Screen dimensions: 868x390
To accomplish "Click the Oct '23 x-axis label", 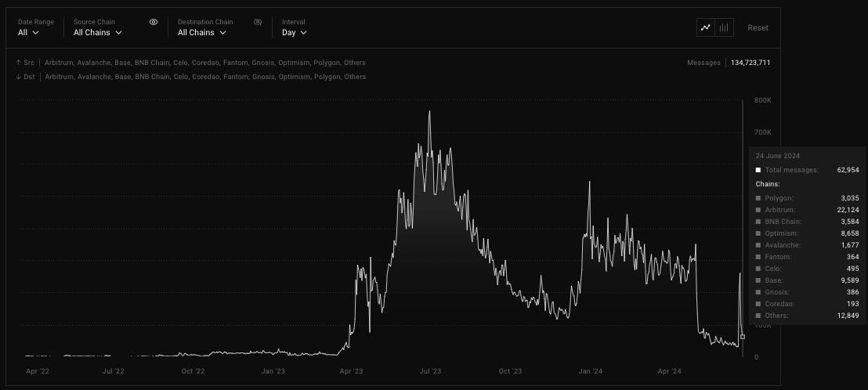I will (511, 371).
